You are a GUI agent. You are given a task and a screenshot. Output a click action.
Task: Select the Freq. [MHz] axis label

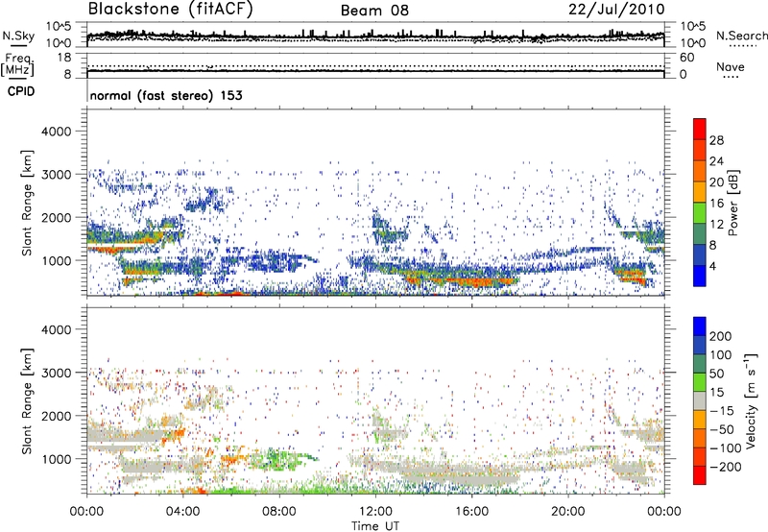[17, 65]
